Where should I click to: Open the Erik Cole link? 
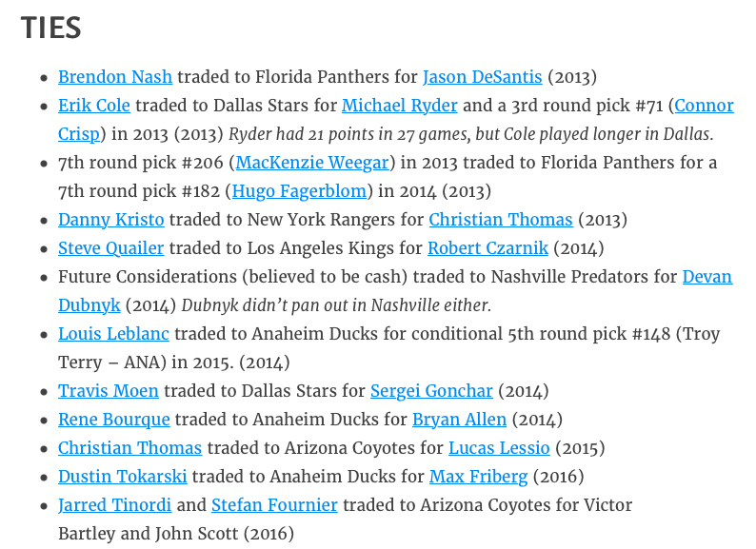(94, 106)
